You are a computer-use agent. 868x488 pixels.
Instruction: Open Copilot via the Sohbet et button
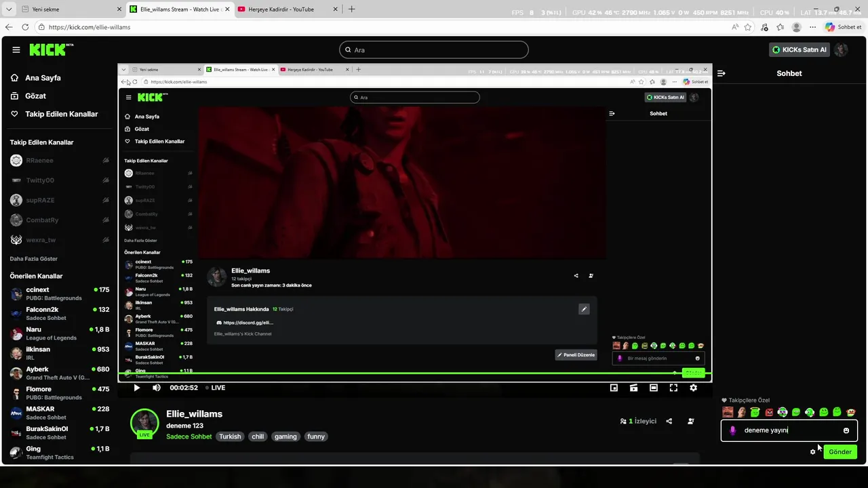click(844, 27)
